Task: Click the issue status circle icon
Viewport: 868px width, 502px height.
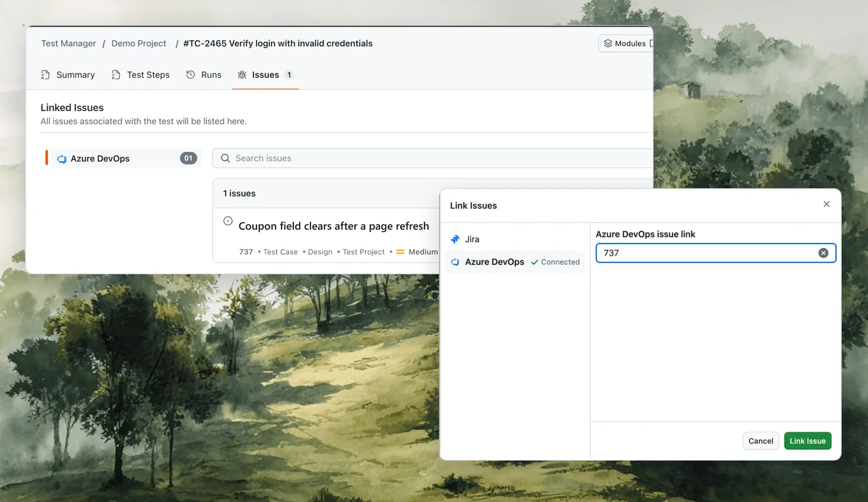Action: (x=228, y=221)
